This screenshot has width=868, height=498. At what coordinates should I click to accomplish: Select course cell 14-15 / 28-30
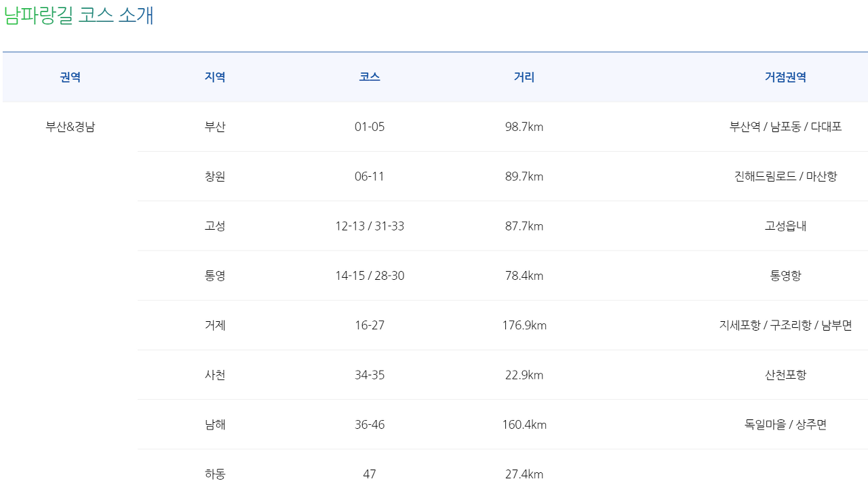tap(370, 276)
